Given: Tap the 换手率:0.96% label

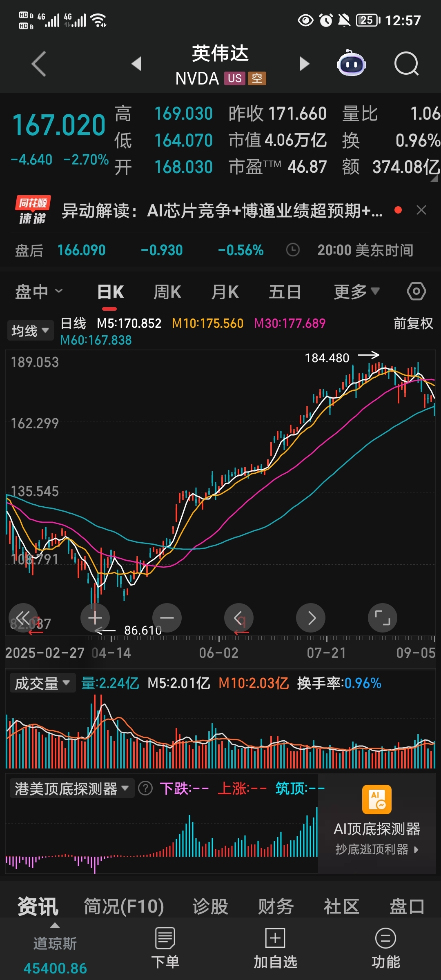Looking at the screenshot, I should (x=339, y=683).
